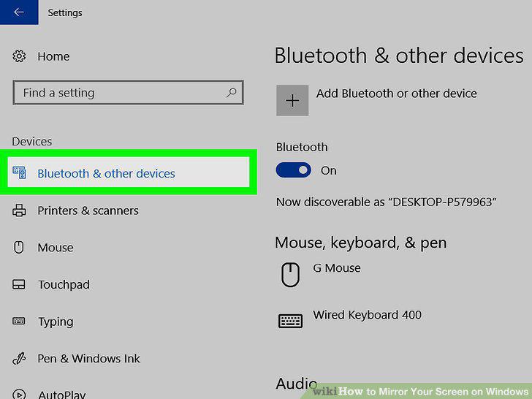
Task: Click the search magnifier icon
Action: [232, 92]
